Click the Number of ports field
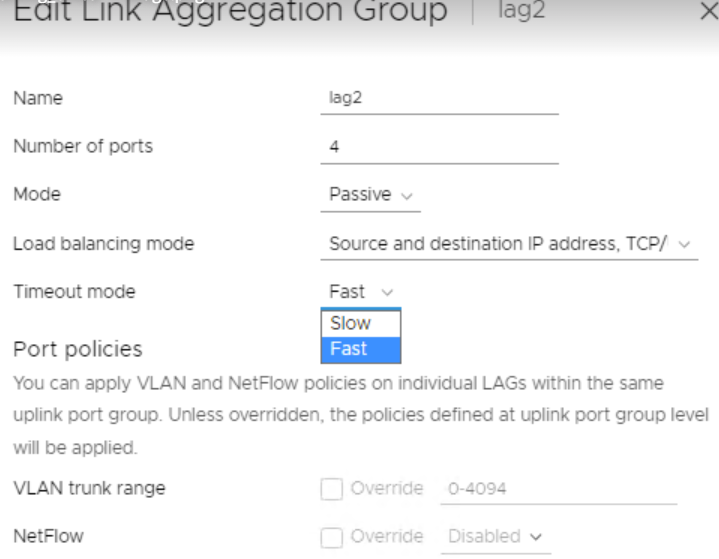The width and height of the screenshot is (719, 559). coord(439,147)
